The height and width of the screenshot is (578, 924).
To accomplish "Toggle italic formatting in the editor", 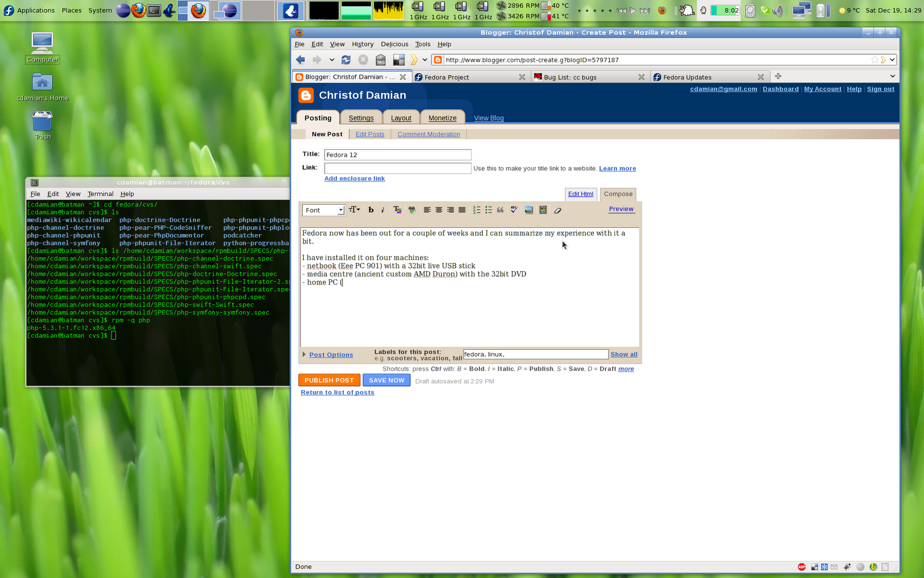I will (x=382, y=210).
